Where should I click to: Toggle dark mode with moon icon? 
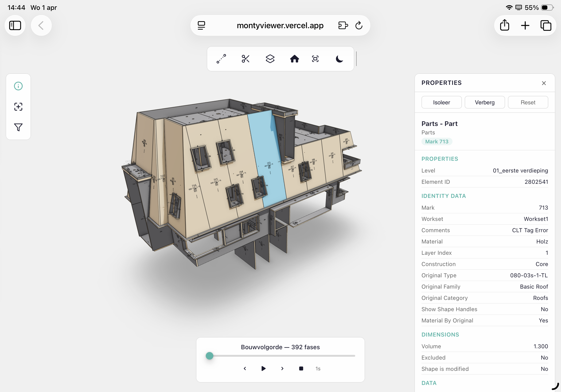(339, 59)
